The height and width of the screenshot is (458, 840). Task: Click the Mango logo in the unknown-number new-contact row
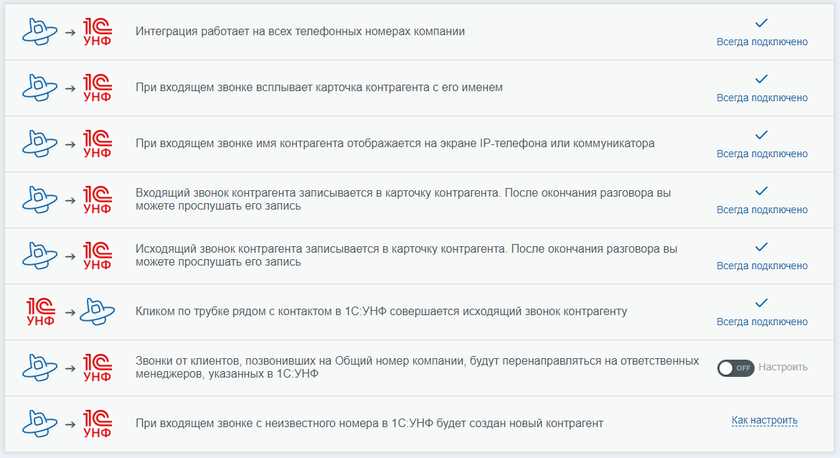tap(40, 423)
